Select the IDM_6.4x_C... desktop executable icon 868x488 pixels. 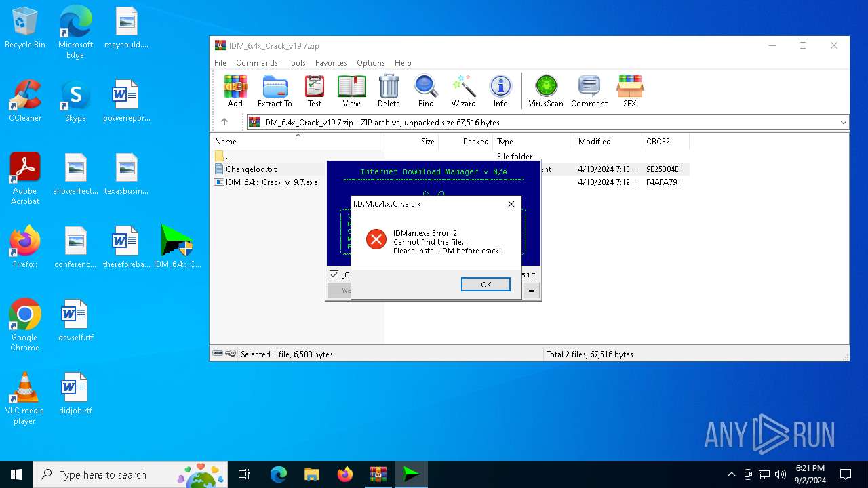[x=177, y=247]
